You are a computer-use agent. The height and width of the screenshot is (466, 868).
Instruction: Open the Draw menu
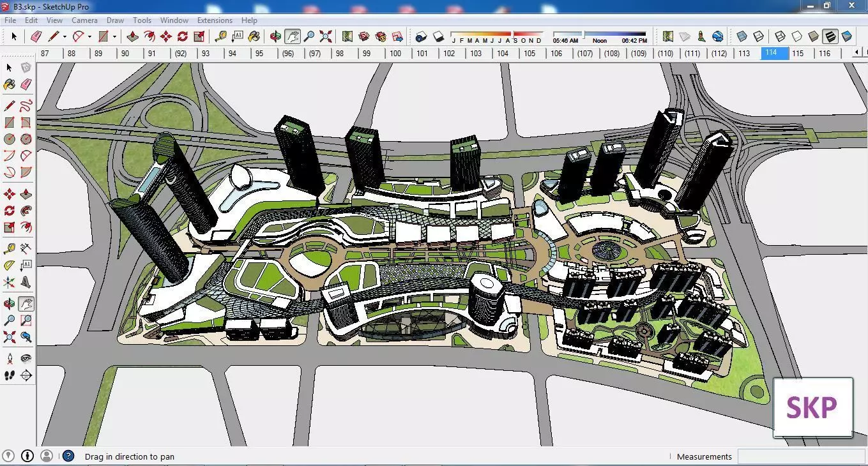(115, 20)
